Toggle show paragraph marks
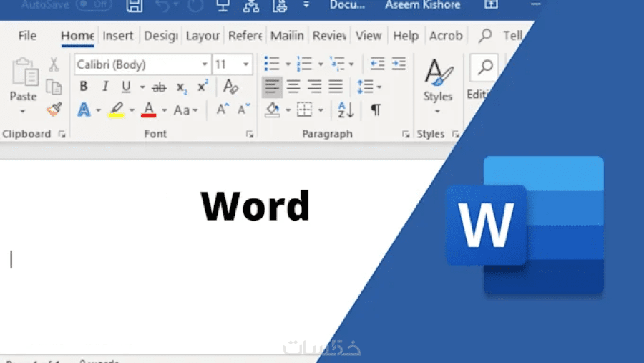Viewport: 644px width, 363px height. pos(376,110)
